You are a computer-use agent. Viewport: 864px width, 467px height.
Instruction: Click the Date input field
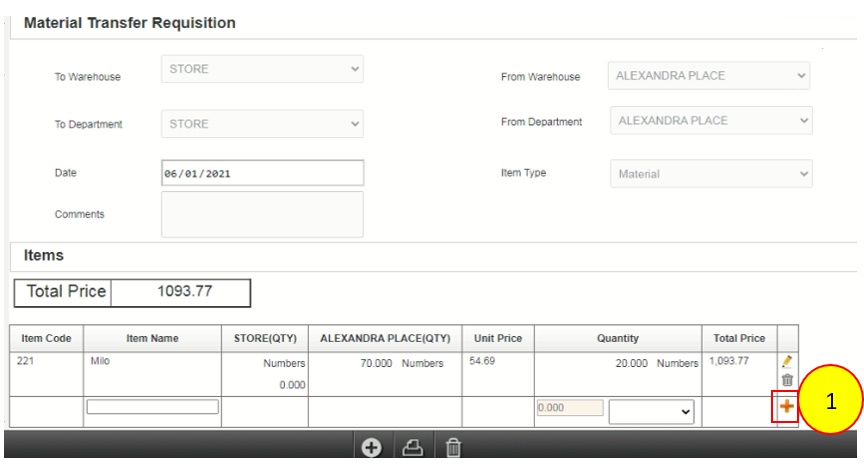[x=262, y=173]
